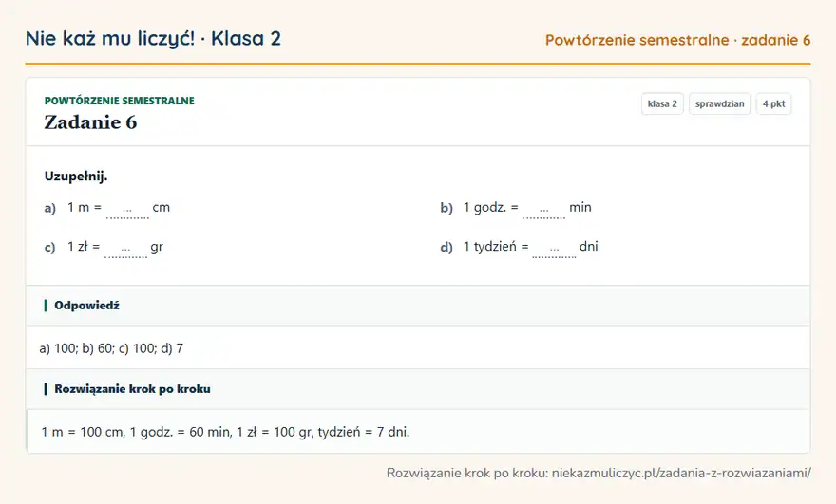836x504 pixels.
Task: Click the blank in '1 m = ... cm'
Action: coord(127,210)
